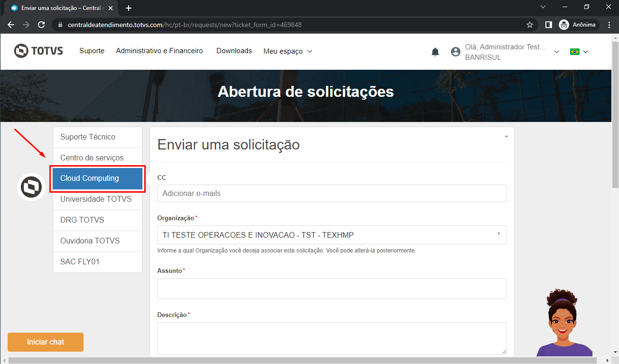Image resolution: width=619 pixels, height=364 pixels.
Task: Click the browser forward arrow
Action: click(26, 25)
